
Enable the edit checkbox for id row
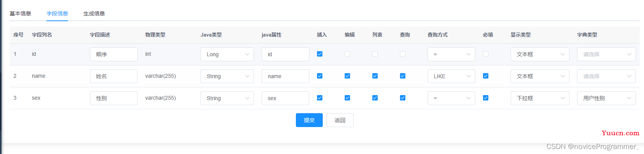pyautogui.click(x=347, y=54)
